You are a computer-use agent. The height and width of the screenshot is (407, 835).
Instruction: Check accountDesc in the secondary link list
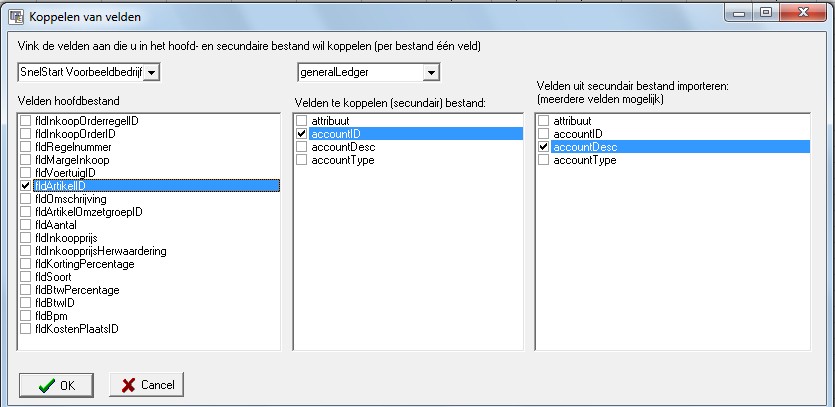click(x=302, y=147)
